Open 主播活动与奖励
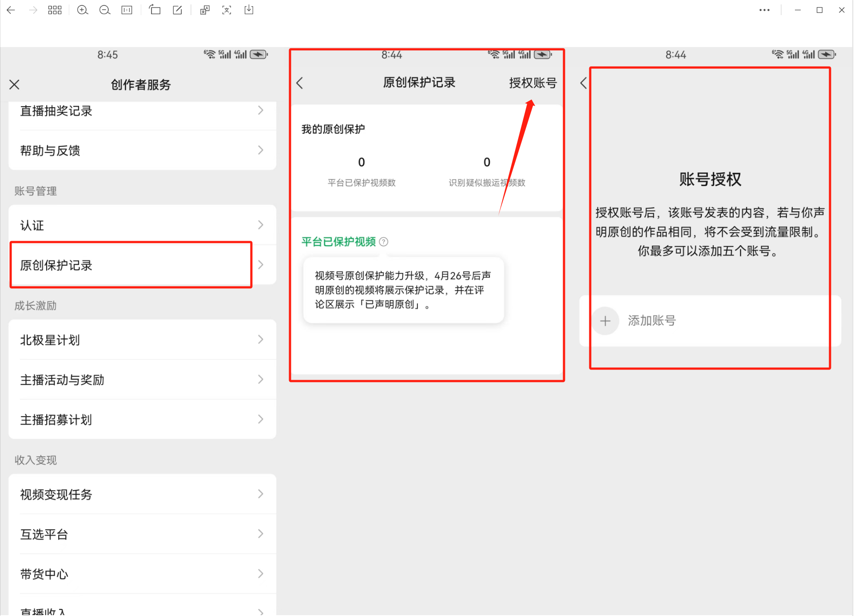Screen dimensions: 854x616 click(142, 380)
